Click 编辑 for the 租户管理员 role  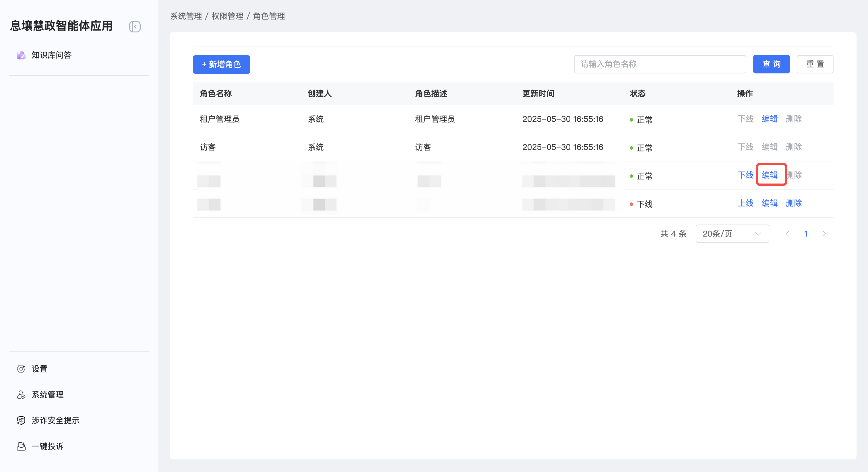(770, 119)
